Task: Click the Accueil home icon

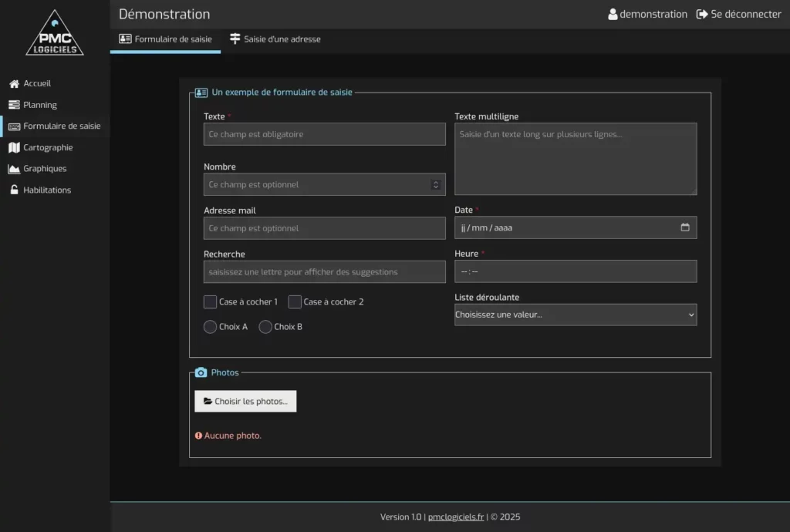Action: tap(14, 83)
